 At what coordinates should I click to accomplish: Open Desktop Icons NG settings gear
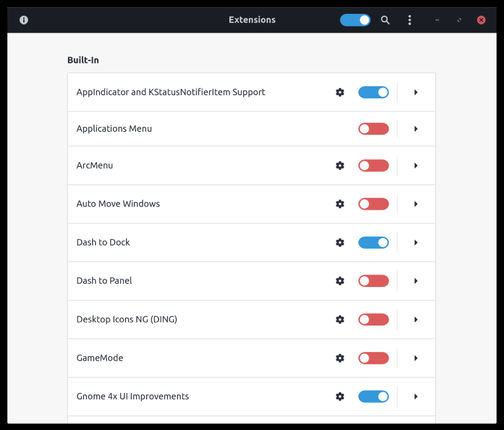(340, 319)
